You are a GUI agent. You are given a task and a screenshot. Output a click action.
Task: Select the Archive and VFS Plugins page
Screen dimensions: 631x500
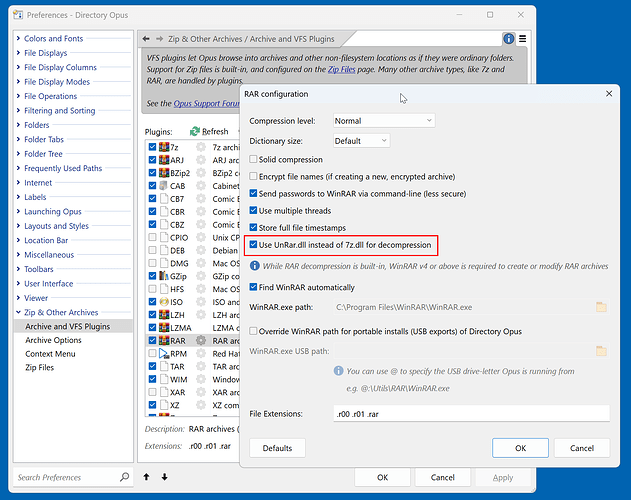point(68,326)
